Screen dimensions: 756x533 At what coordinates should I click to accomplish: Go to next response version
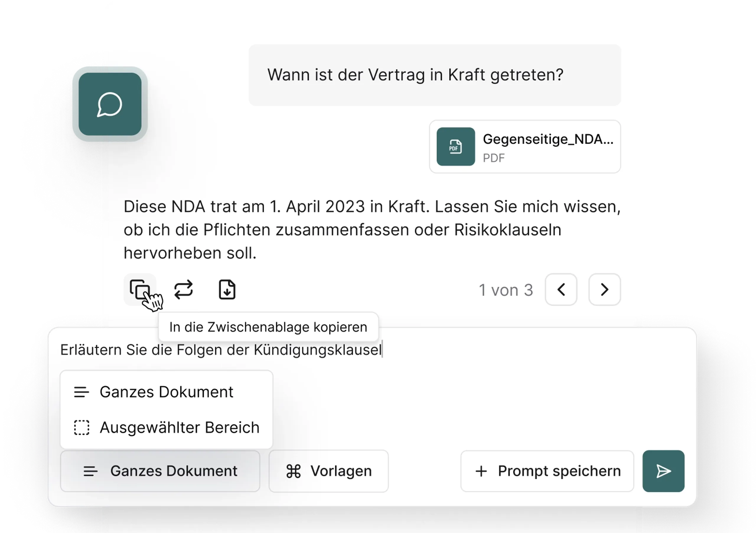pos(605,290)
